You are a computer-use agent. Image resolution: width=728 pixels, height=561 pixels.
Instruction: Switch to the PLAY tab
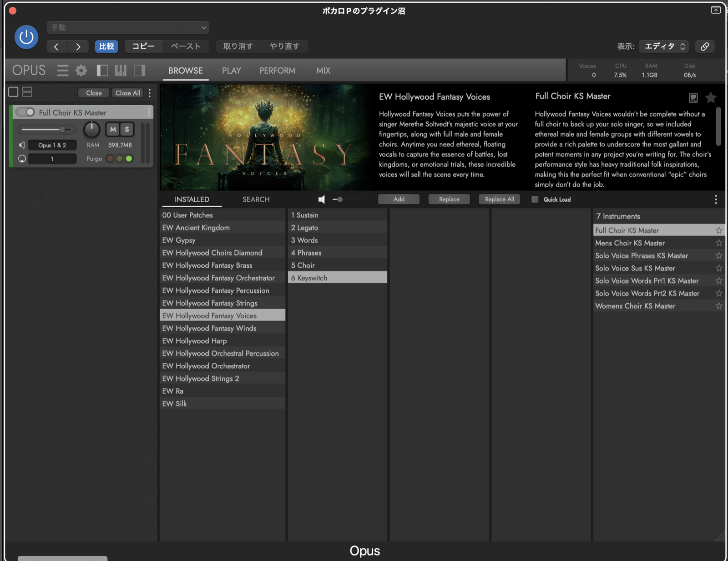click(232, 71)
